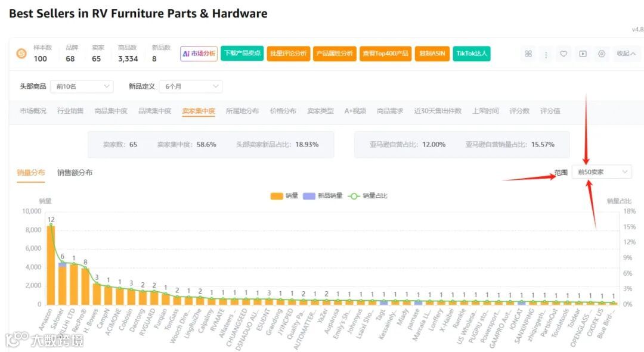Image resolution: width=644 pixels, height=352 pixels.
Task: Open the hexagon settings icon
Action: (x=602, y=54)
